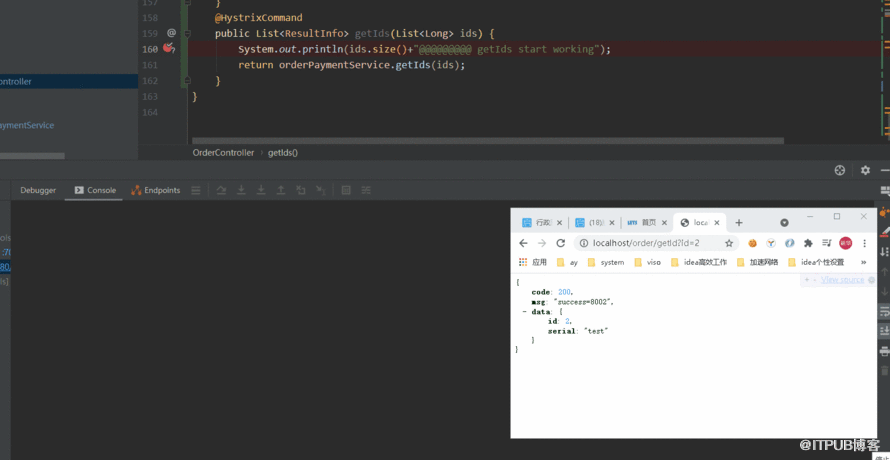This screenshot has height=460, width=890.
Task: Click the Step Out arrow icon
Action: click(x=280, y=190)
